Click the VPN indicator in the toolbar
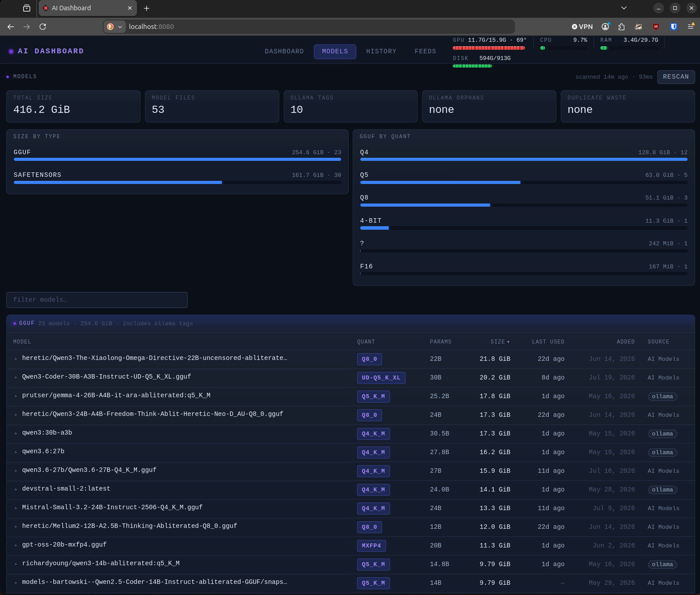This screenshot has width=700, height=595. coord(582,27)
